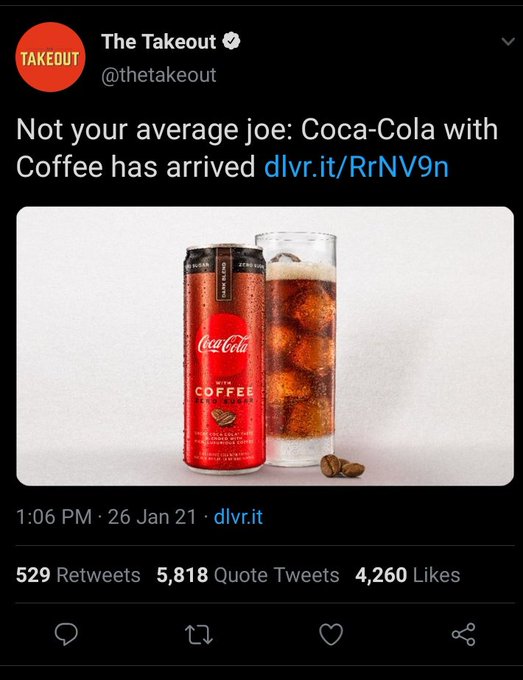The image size is (523, 680).
Task: Click the verified badge next to The Takeout
Action: pos(231,42)
